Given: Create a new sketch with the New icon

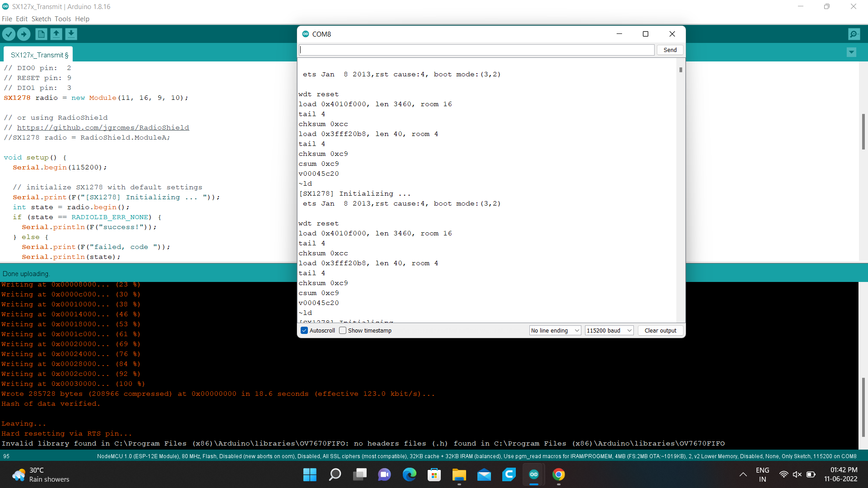Looking at the screenshot, I should coord(41,34).
